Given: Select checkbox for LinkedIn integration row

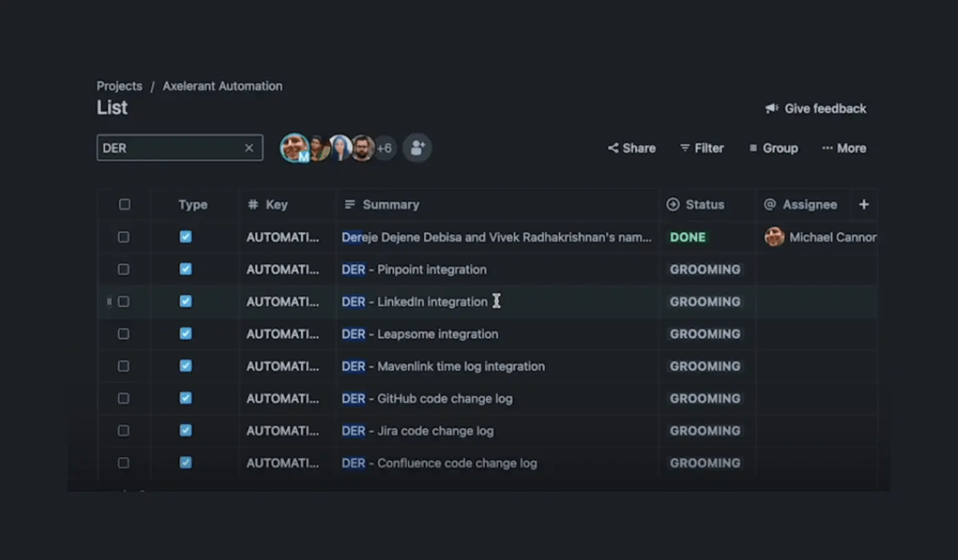Looking at the screenshot, I should [124, 301].
